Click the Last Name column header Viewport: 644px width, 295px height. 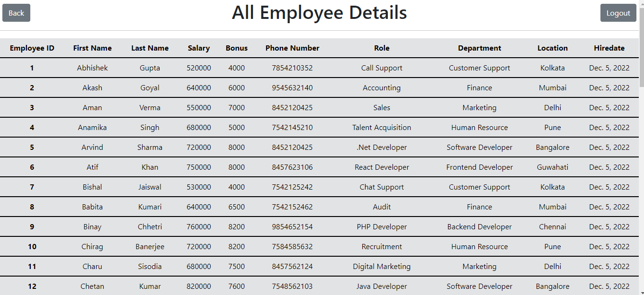pos(150,48)
